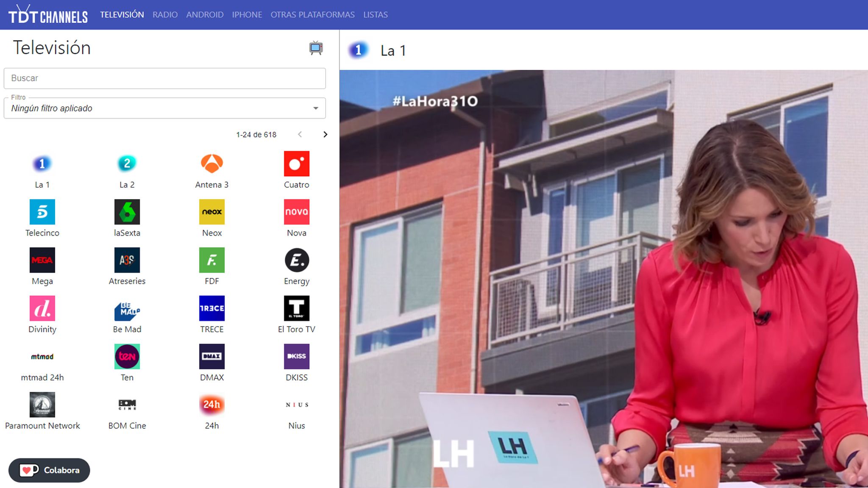The width and height of the screenshot is (868, 488).
Task: Open the LISTAS section
Action: click(375, 14)
